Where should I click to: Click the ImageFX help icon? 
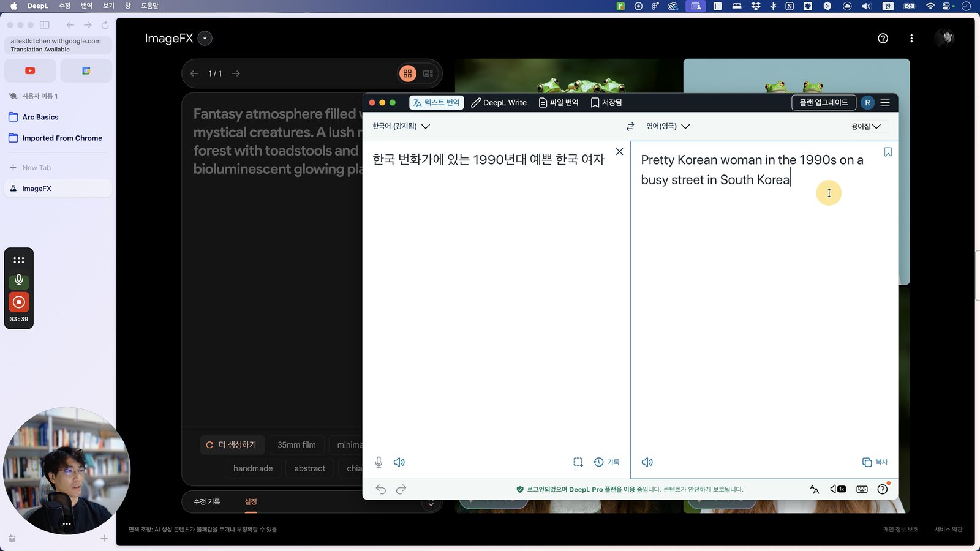click(x=883, y=39)
